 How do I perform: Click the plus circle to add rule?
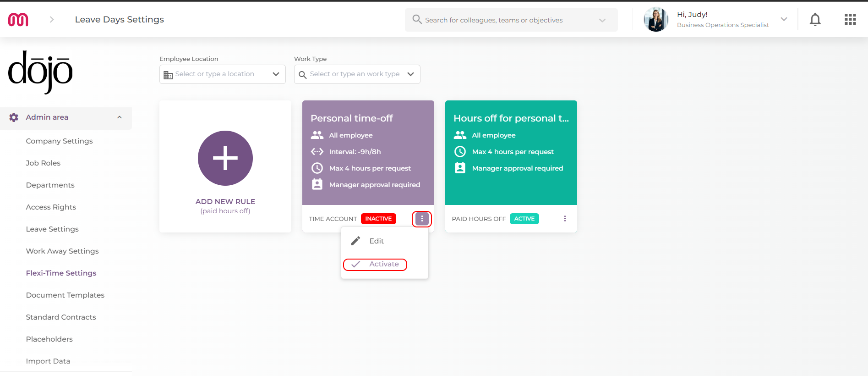coord(225,158)
